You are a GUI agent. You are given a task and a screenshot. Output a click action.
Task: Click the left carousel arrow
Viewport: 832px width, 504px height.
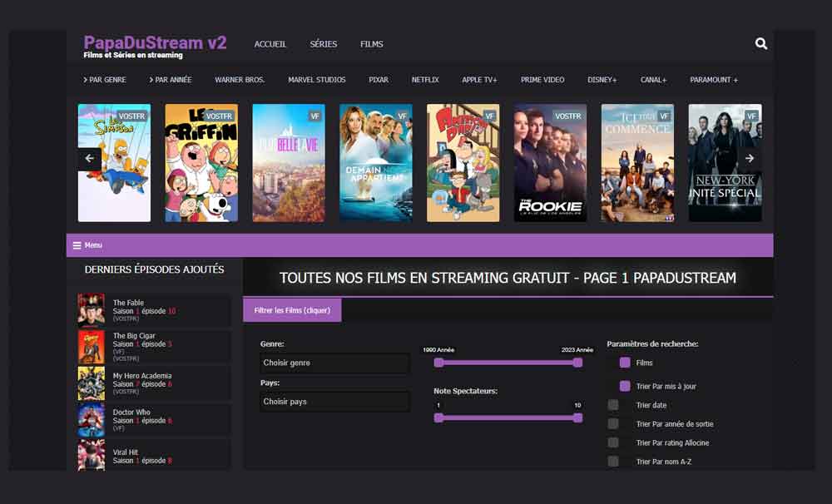[89, 158]
